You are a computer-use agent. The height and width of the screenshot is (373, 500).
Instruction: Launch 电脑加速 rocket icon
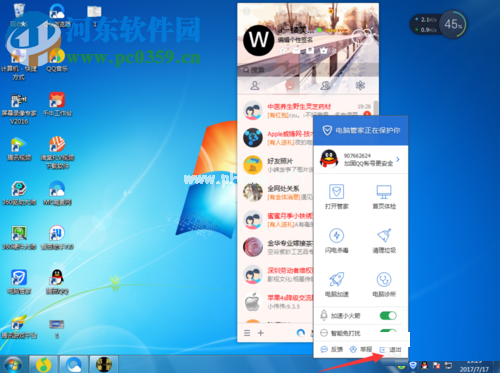(x=336, y=279)
